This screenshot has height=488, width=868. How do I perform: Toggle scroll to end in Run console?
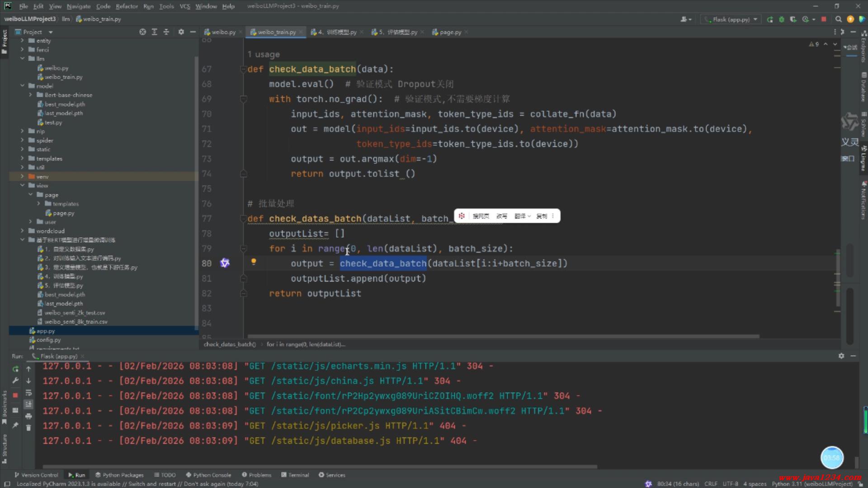click(x=28, y=404)
